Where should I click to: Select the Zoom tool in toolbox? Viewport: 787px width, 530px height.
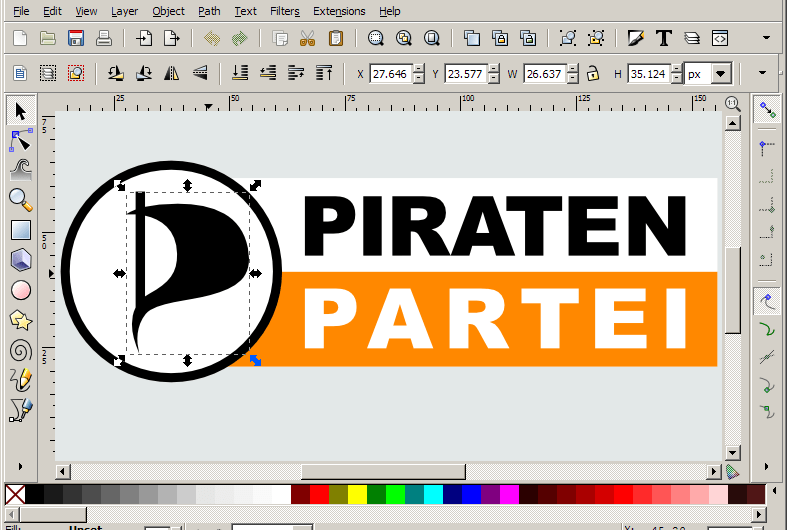[20, 199]
